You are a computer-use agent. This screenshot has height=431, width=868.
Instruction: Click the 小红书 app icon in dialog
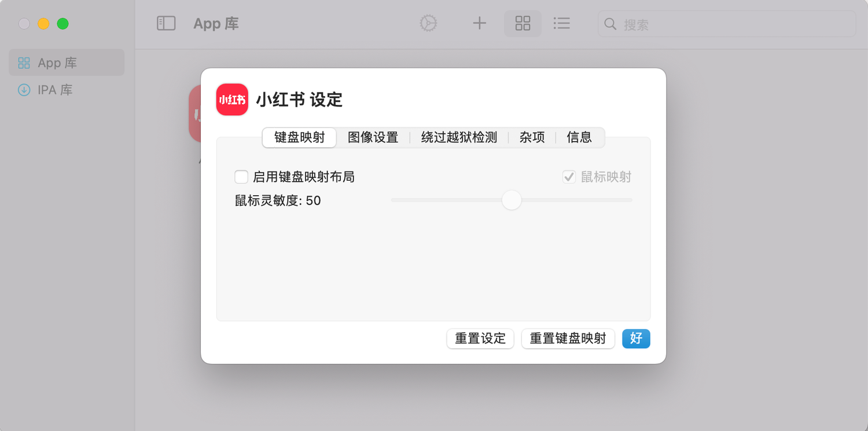(232, 100)
